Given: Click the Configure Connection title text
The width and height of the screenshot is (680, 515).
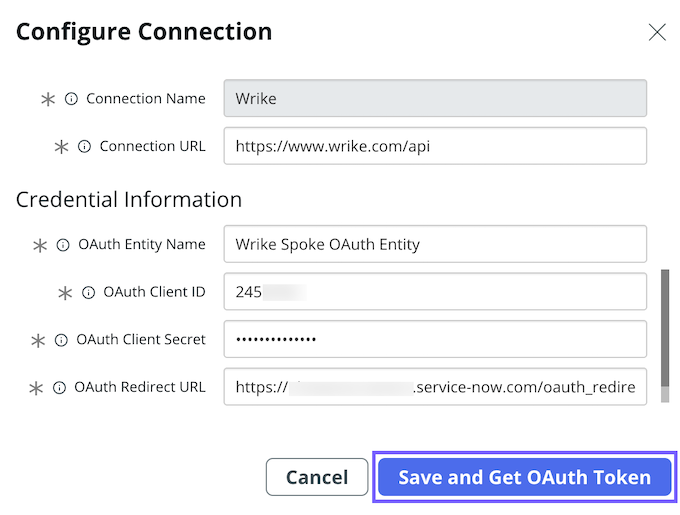Looking at the screenshot, I should (x=144, y=32).
